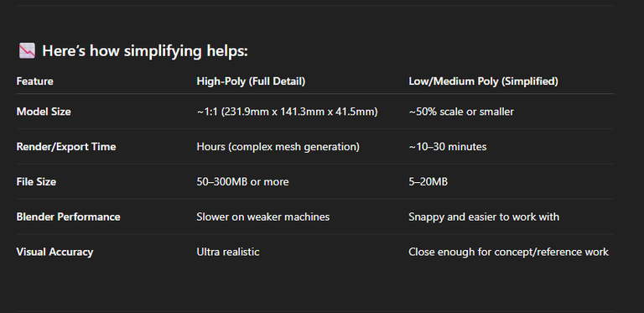This screenshot has width=644, height=313.
Task: Click the Blender Performance row label
Action: [x=68, y=216]
